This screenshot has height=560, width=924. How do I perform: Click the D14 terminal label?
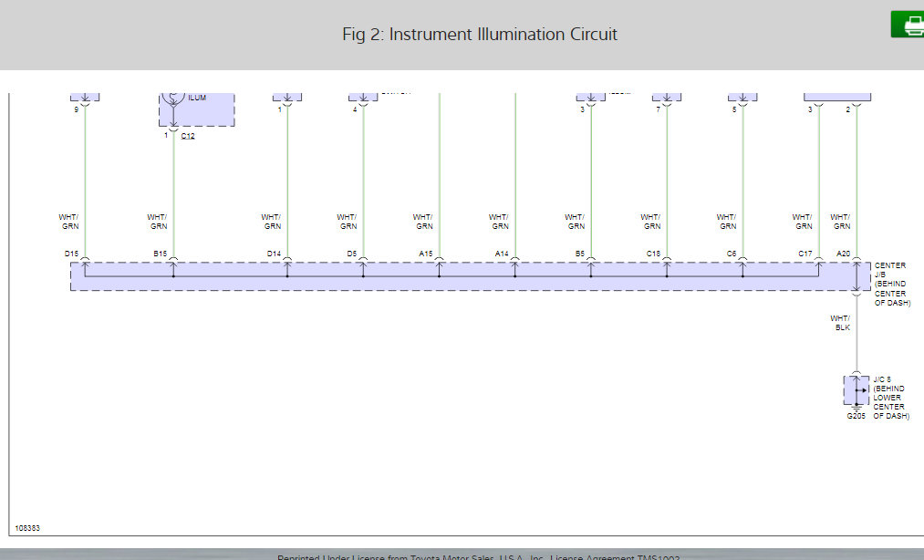point(274,254)
